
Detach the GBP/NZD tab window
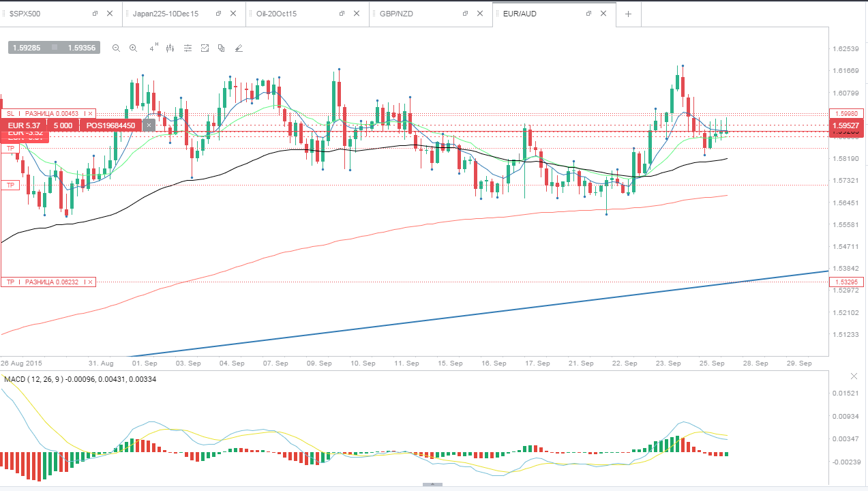click(464, 14)
